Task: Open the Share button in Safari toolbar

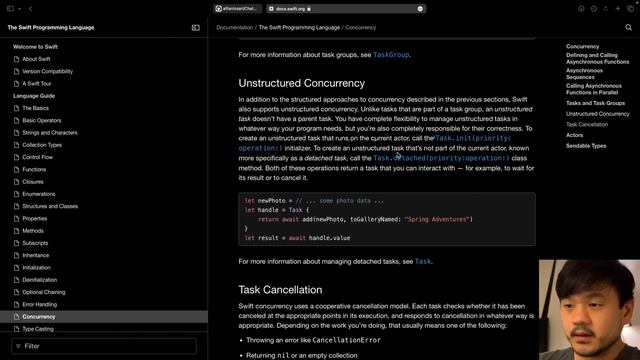Action: click(x=606, y=9)
